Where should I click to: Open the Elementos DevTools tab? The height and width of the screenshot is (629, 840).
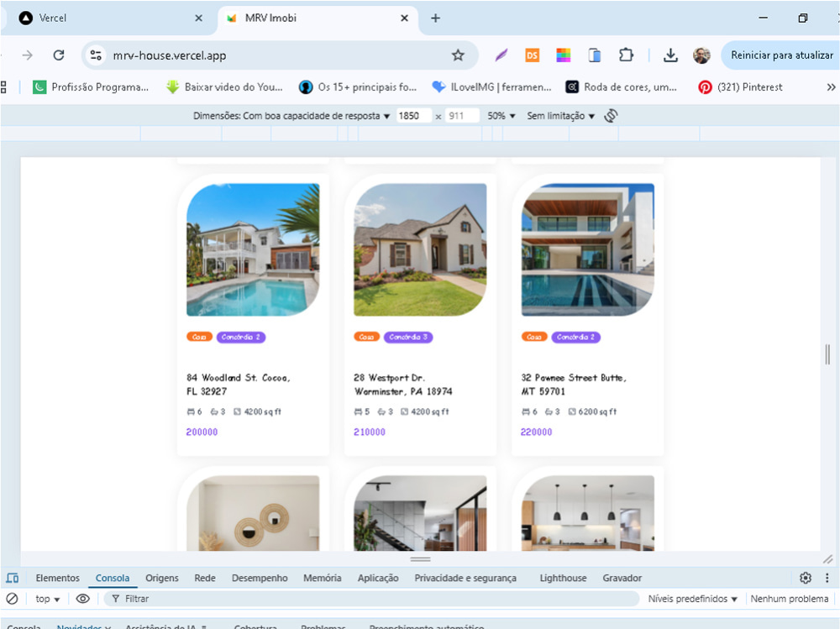[57, 578]
